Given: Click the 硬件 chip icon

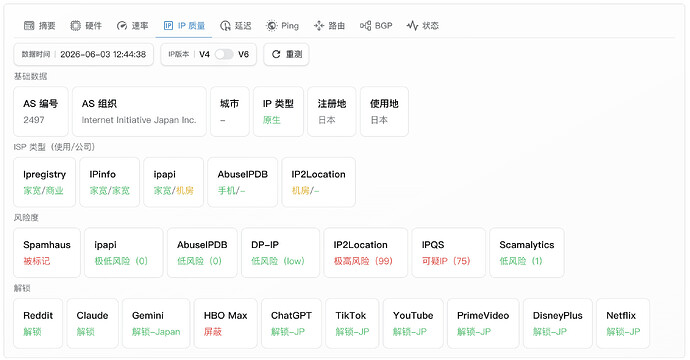Looking at the screenshot, I should point(76,26).
